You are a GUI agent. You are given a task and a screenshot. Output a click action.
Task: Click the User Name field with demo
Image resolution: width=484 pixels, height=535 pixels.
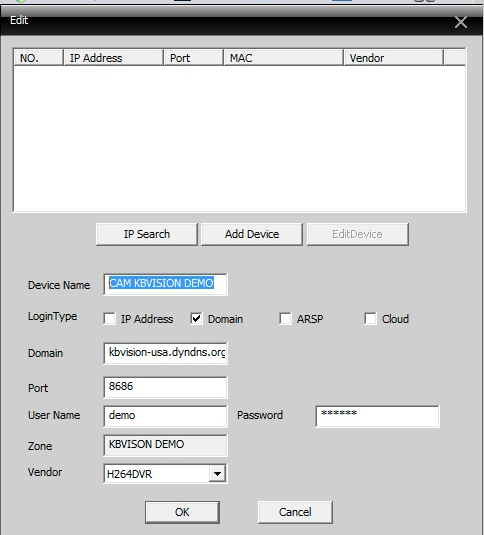(x=165, y=416)
